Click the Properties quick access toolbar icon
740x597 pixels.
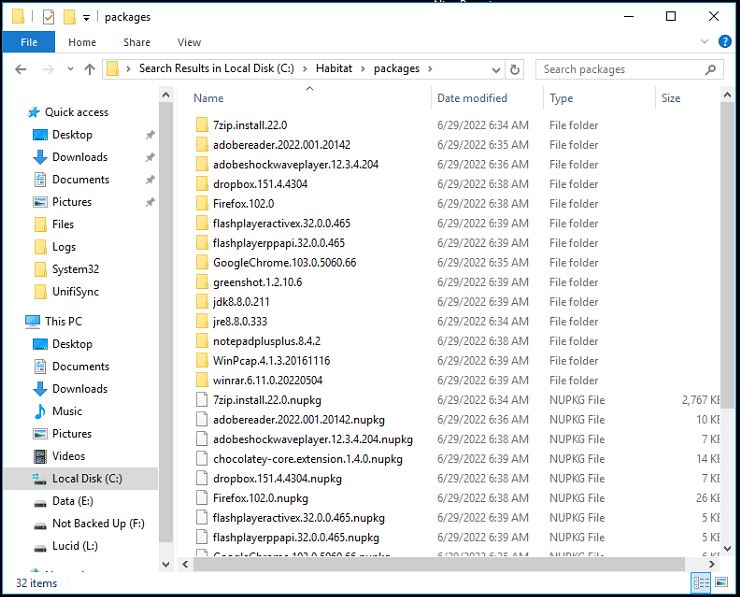(x=48, y=17)
